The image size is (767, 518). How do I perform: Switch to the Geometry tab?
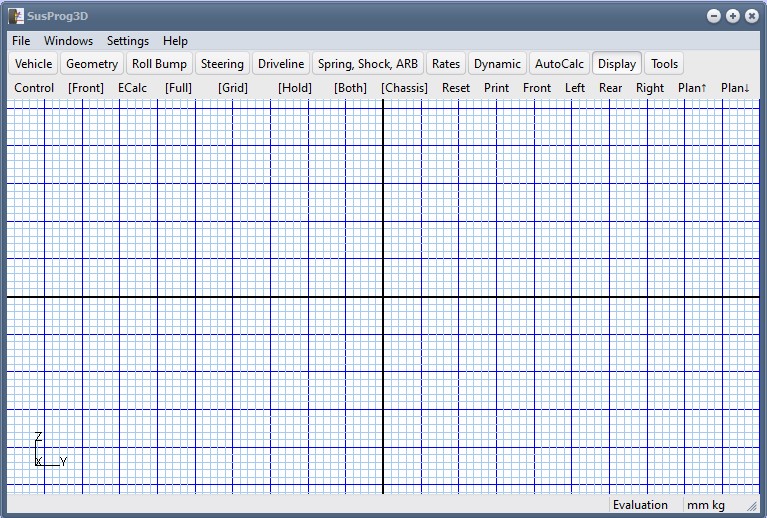[x=92, y=64]
